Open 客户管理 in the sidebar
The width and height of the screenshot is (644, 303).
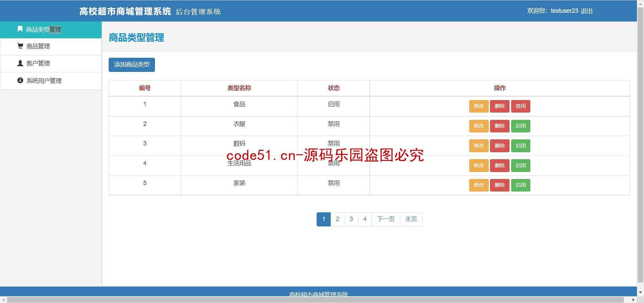[x=51, y=64]
